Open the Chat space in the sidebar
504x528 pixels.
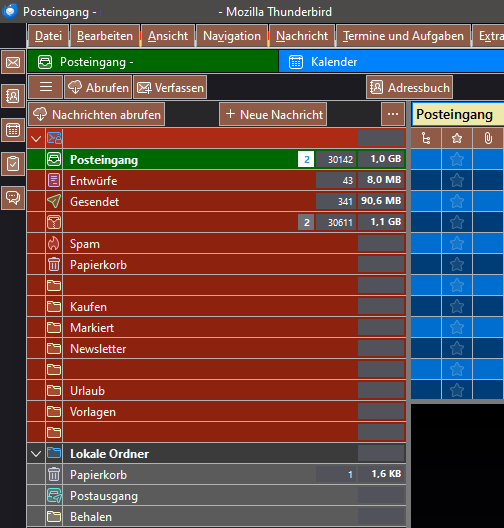(x=13, y=198)
